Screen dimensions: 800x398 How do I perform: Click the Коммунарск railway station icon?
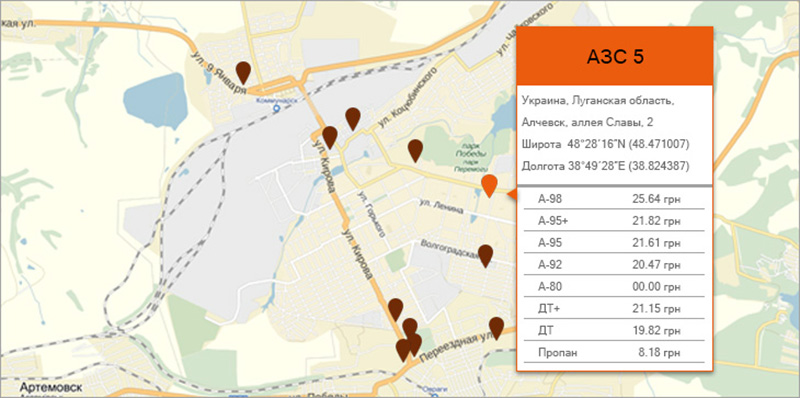tap(277, 109)
